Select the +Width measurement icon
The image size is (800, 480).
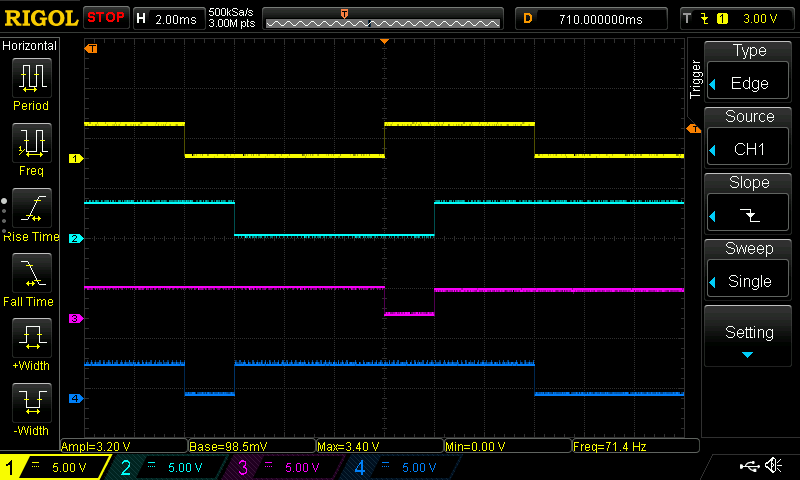click(x=32, y=338)
